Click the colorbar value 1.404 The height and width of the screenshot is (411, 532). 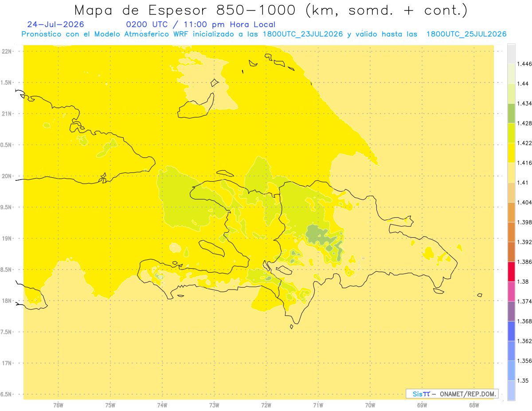pyautogui.click(x=525, y=203)
